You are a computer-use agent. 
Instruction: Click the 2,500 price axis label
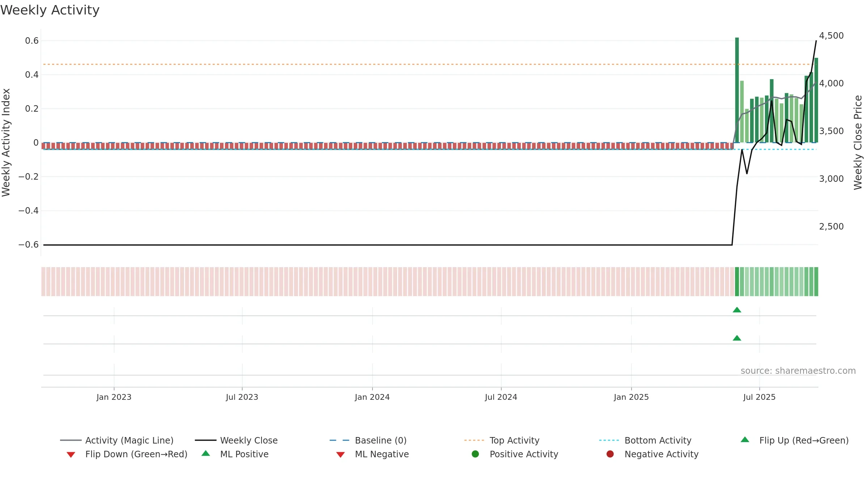pyautogui.click(x=831, y=226)
